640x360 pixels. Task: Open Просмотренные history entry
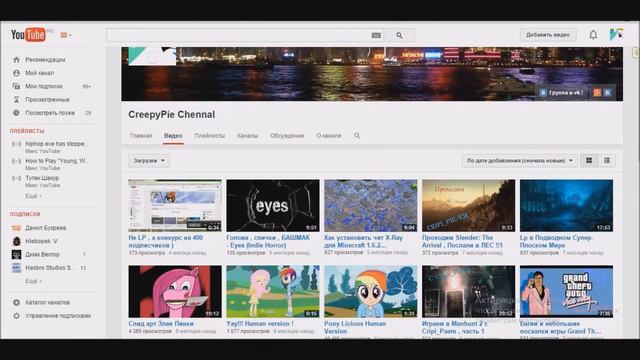(47, 100)
